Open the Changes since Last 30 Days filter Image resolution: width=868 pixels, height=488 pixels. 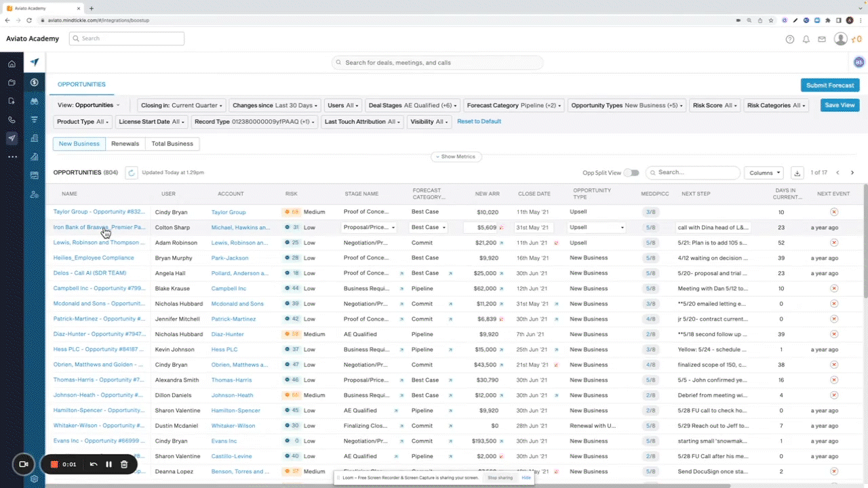tap(275, 106)
